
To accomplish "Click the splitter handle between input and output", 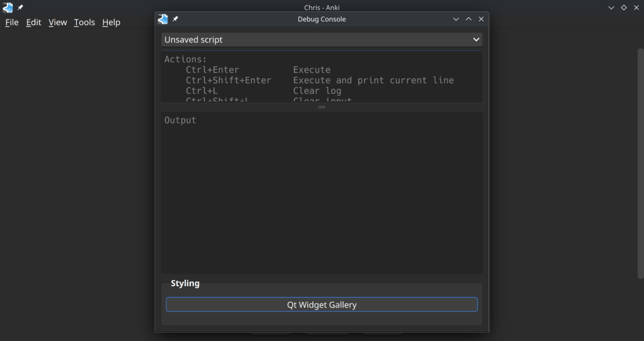I will coord(321,107).
